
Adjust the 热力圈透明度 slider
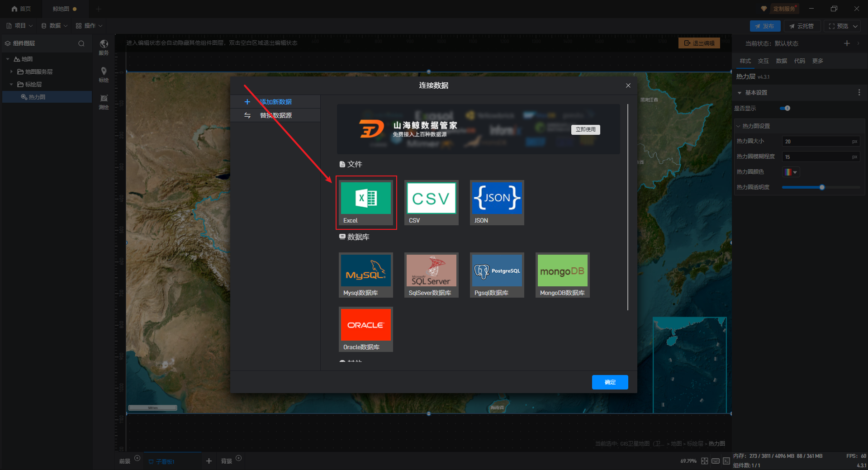tap(821, 187)
